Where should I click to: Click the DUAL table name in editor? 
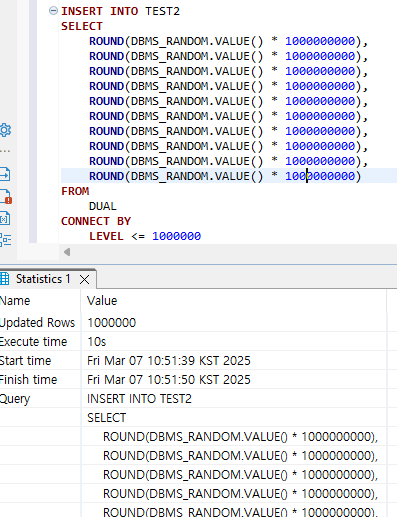pos(103,206)
